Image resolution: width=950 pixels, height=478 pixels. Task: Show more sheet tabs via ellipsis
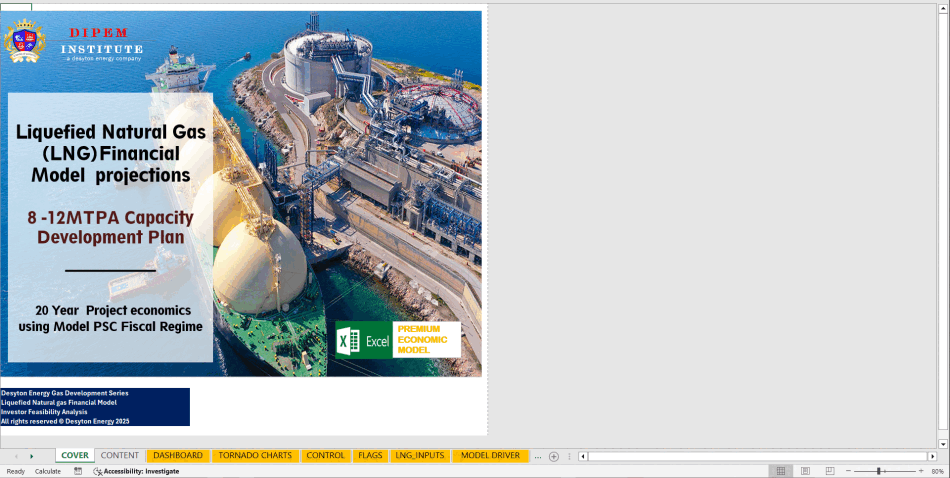[x=538, y=456]
